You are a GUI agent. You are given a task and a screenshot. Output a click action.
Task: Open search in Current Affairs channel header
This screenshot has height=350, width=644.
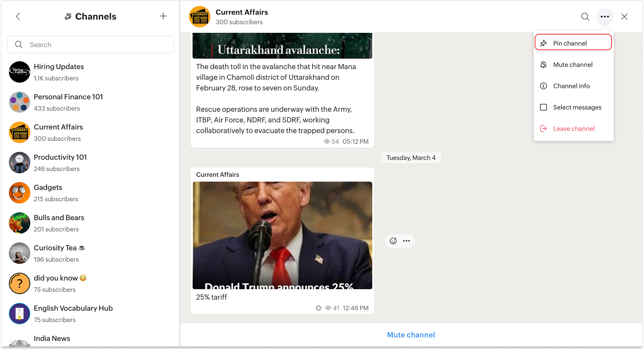585,17
